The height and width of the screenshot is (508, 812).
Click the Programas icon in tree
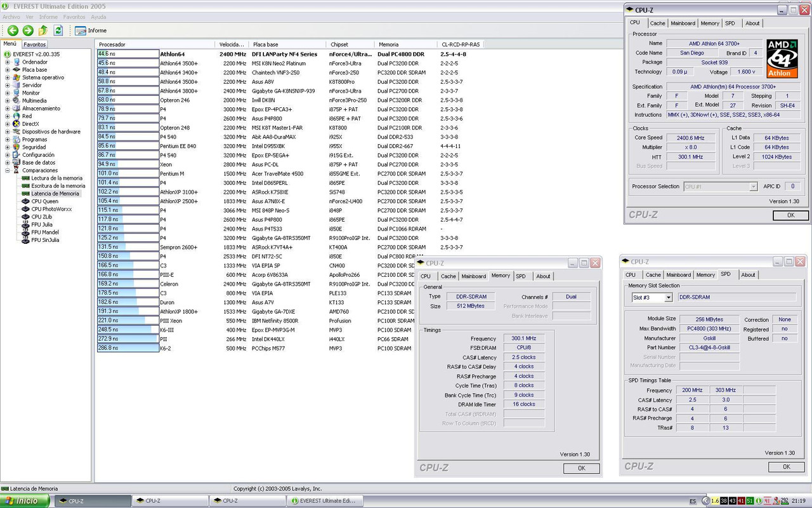(x=16, y=139)
